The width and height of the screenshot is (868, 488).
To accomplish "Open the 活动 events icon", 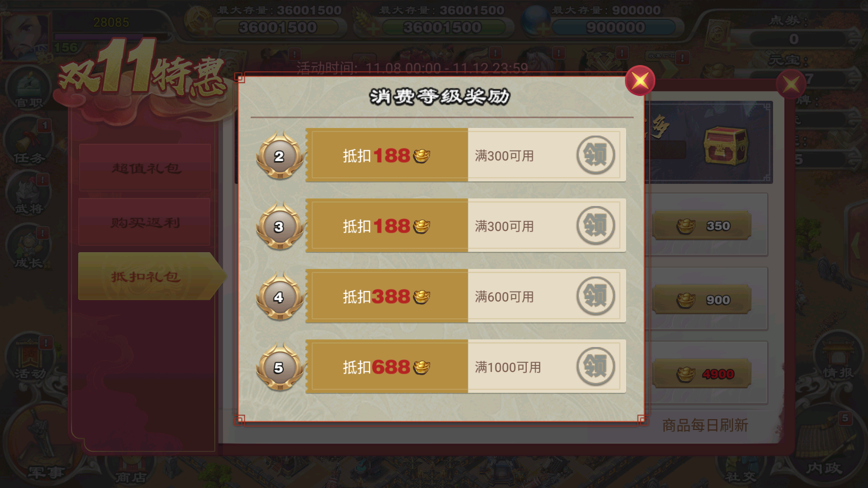I will [x=30, y=358].
